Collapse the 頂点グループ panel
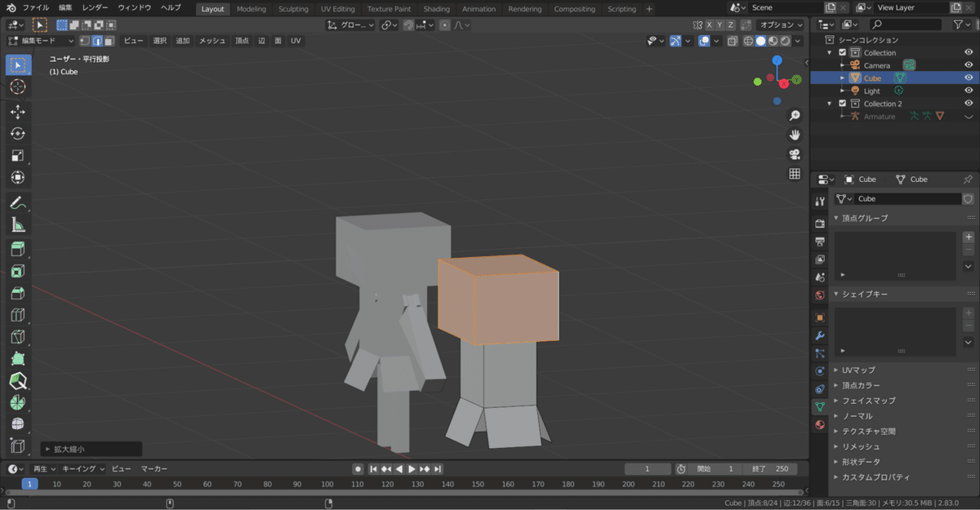The image size is (980, 510). [836, 218]
